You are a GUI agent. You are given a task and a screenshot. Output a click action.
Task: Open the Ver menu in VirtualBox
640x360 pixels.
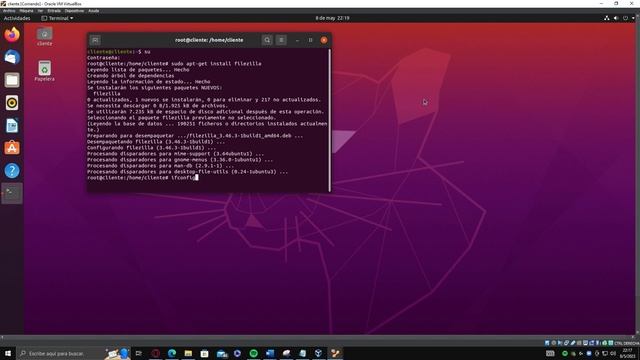click(40, 11)
